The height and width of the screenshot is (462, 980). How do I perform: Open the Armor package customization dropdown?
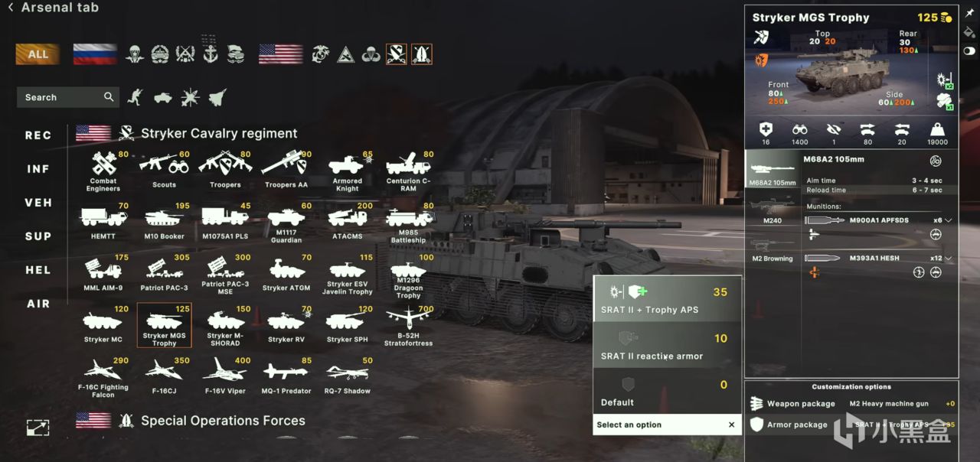(x=852, y=425)
